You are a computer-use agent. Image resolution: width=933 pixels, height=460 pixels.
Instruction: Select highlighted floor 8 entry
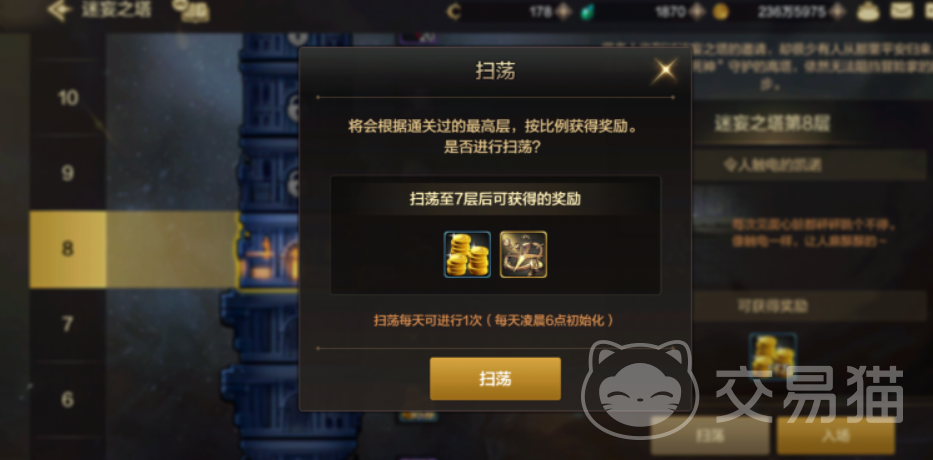point(68,249)
